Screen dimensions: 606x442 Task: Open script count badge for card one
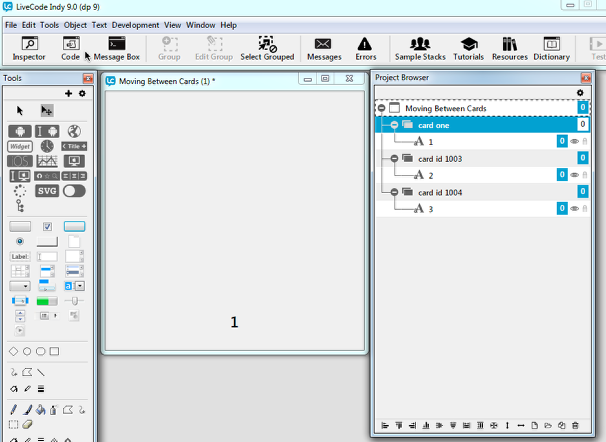coord(582,124)
